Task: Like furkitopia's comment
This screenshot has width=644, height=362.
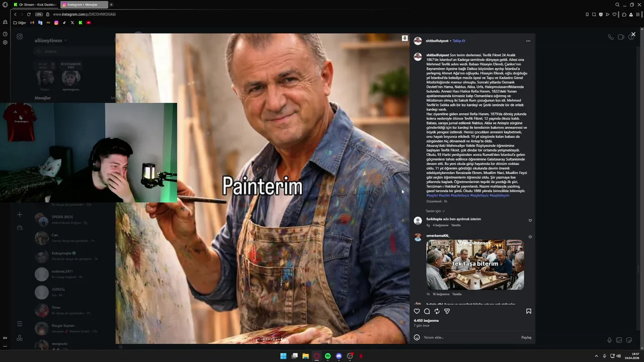Action: 530,221
